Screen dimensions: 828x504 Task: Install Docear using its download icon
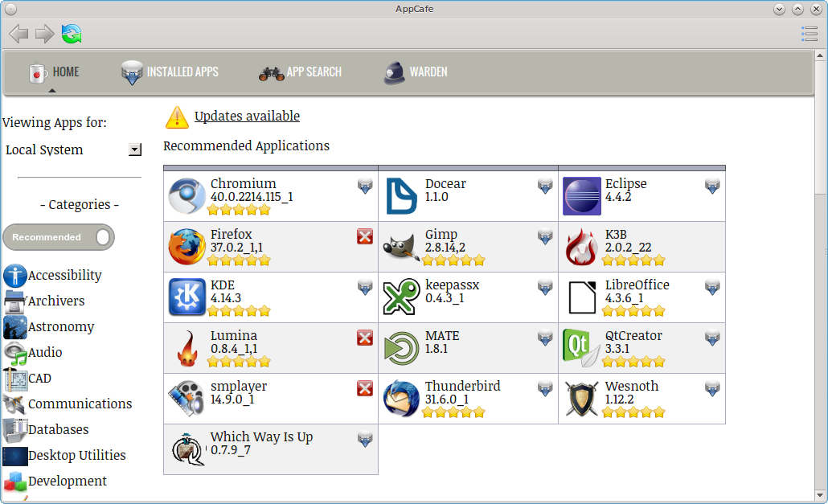coord(545,186)
